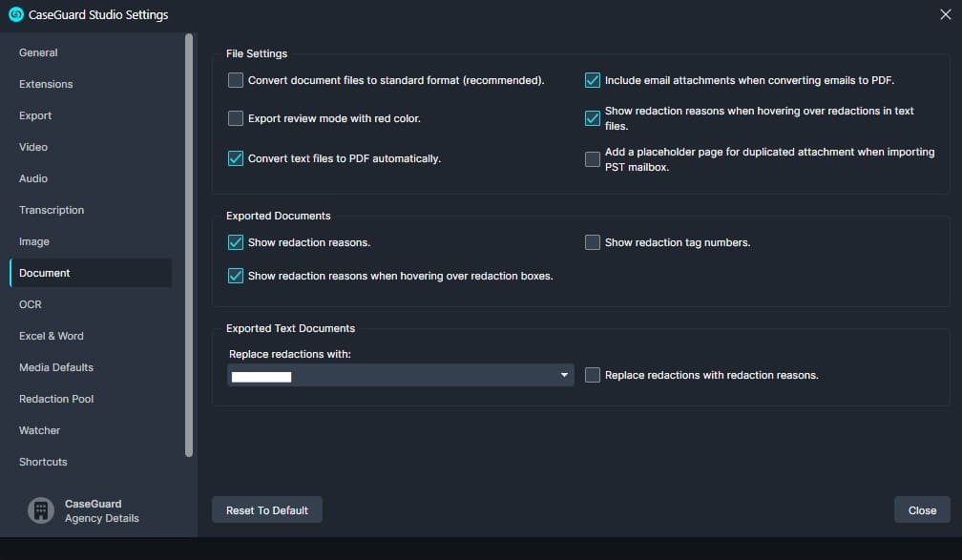Go to the OCR settings tab
Screen dimensions: 962x560
(x=31, y=304)
